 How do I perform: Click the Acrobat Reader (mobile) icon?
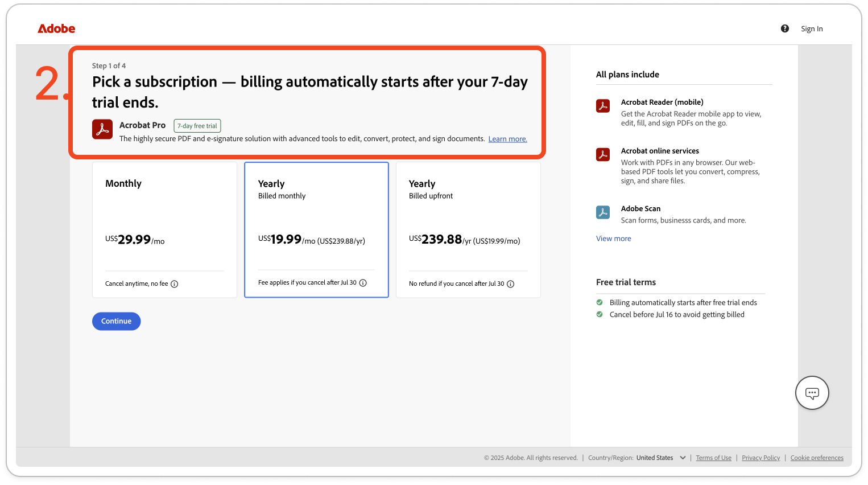click(603, 106)
